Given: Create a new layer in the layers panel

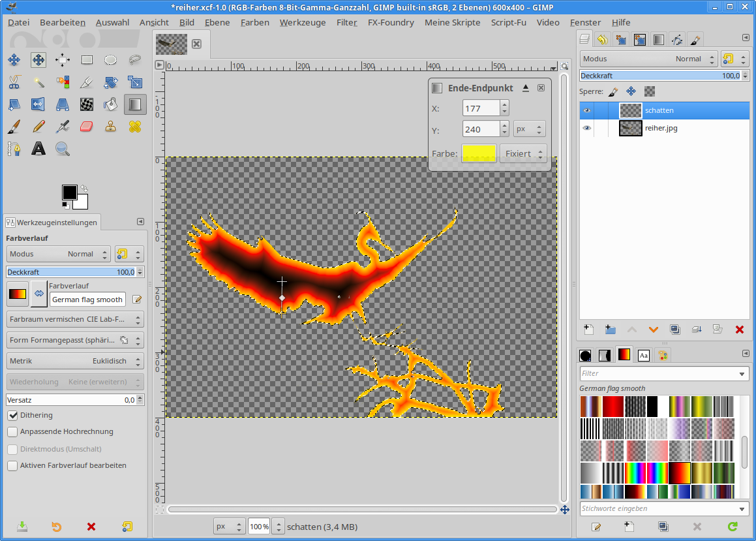Looking at the screenshot, I should 588,330.
